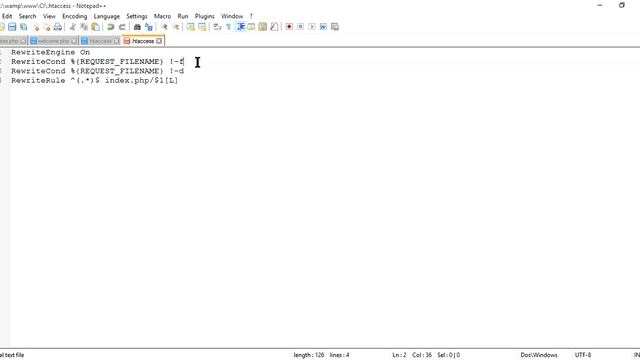
Task: Click the Redo arrow icon
Action: (122, 27)
